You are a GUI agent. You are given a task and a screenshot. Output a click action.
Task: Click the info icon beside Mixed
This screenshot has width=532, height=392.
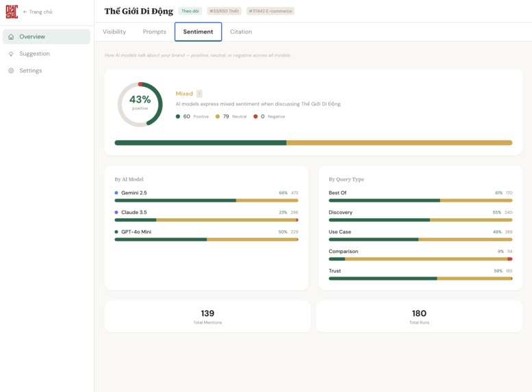point(199,94)
